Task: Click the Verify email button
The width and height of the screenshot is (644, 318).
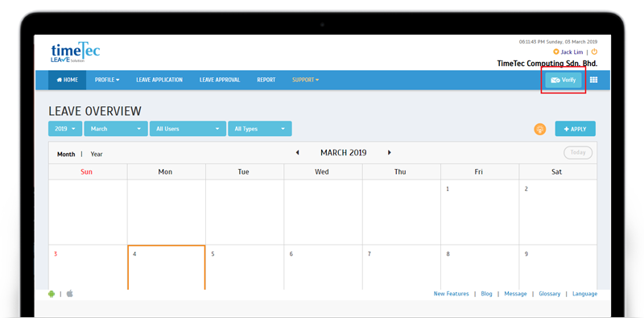Action: [563, 81]
